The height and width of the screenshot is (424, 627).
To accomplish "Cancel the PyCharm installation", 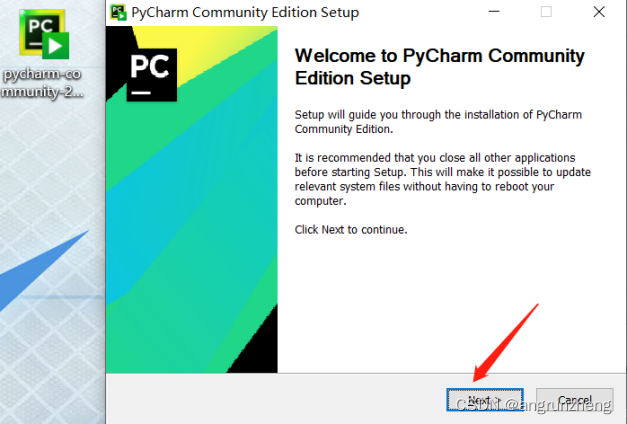I will coord(575,400).
